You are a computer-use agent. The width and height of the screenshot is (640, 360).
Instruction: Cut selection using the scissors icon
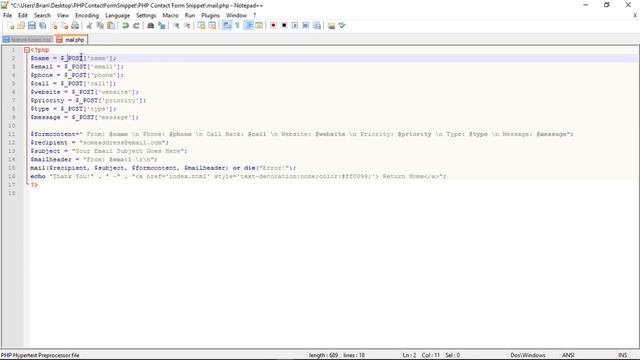89,26
